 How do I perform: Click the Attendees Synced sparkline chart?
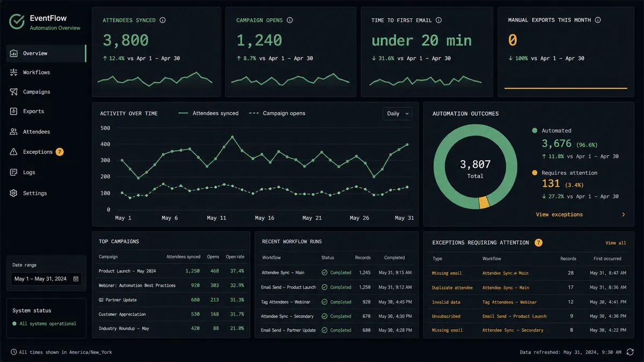(155, 78)
